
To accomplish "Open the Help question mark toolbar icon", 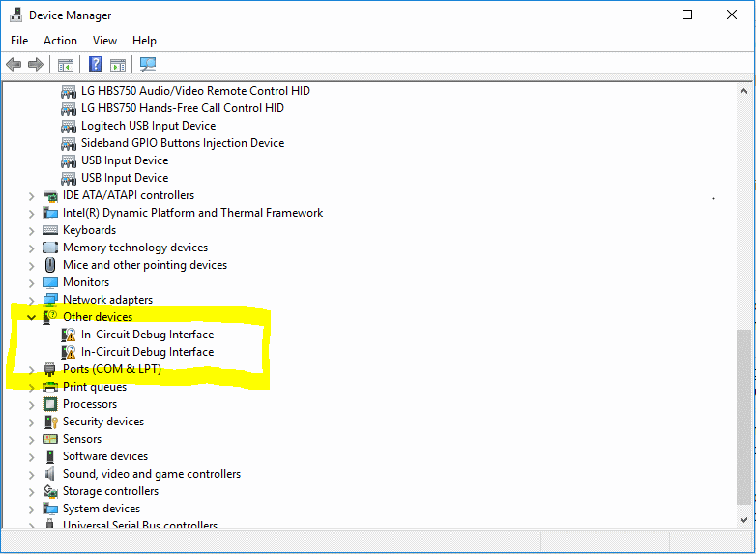I will tap(96, 64).
